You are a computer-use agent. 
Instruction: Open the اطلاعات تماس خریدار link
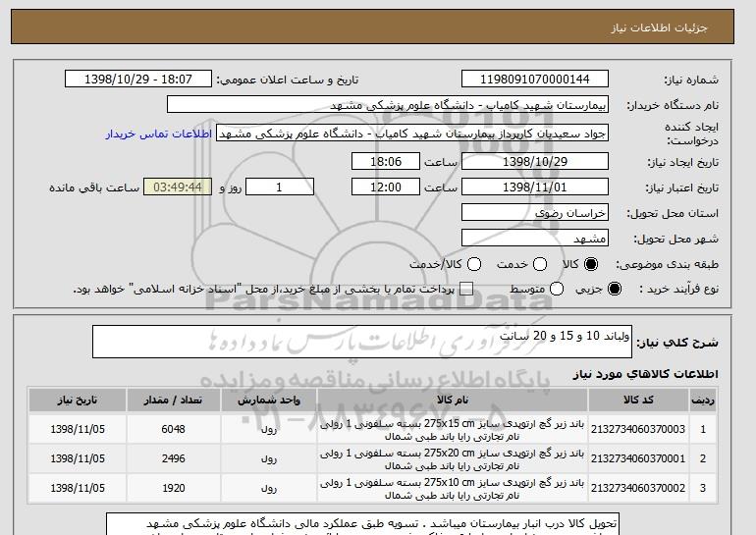(159, 134)
